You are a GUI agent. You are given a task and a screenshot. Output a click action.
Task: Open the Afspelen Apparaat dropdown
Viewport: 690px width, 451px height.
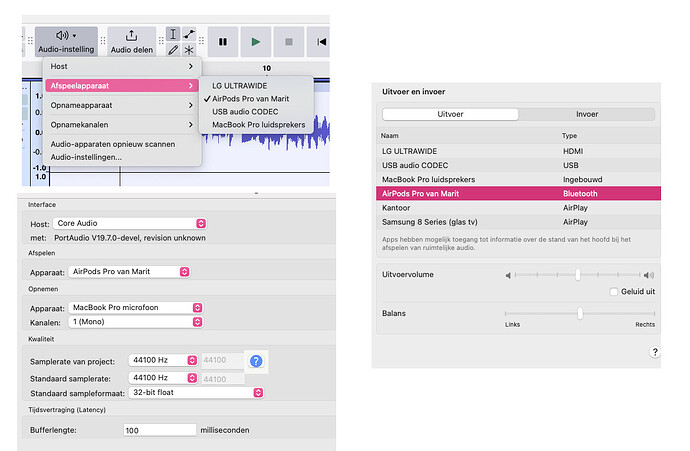[129, 271]
